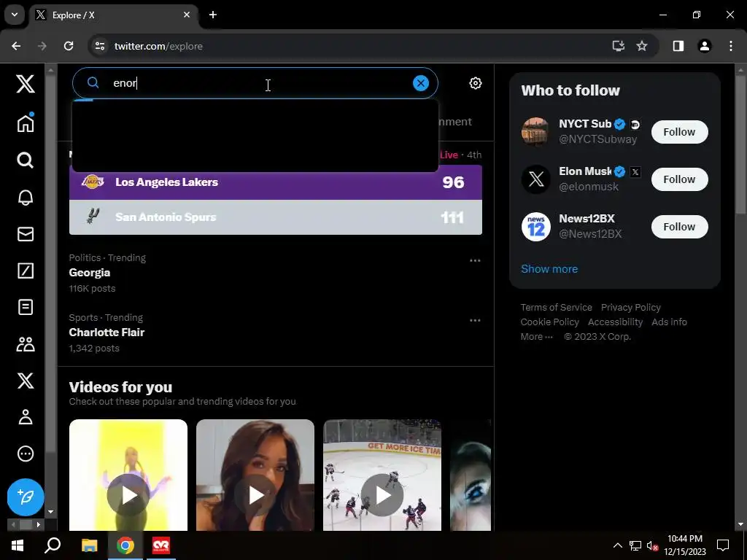Click the Chrome taskbar icon
The height and width of the screenshot is (560, 747).
pos(125,545)
